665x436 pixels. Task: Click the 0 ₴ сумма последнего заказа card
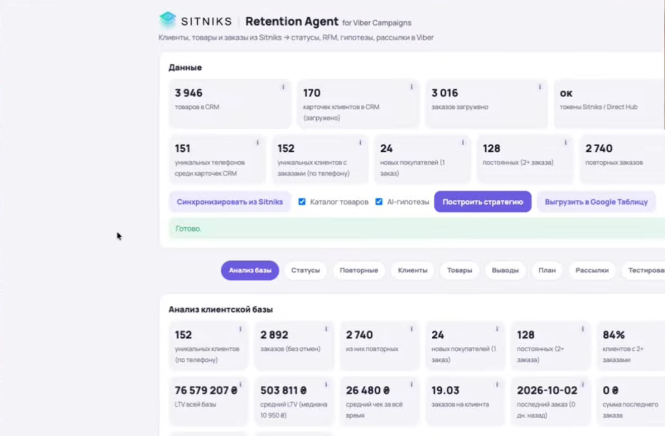(631, 401)
